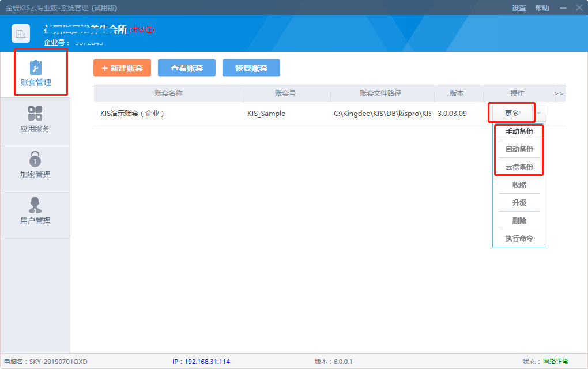Viewport: 588px width, 369px height.
Task: Select the C:\Kingdee\KIS\DB path cell
Action: pyautogui.click(x=382, y=113)
